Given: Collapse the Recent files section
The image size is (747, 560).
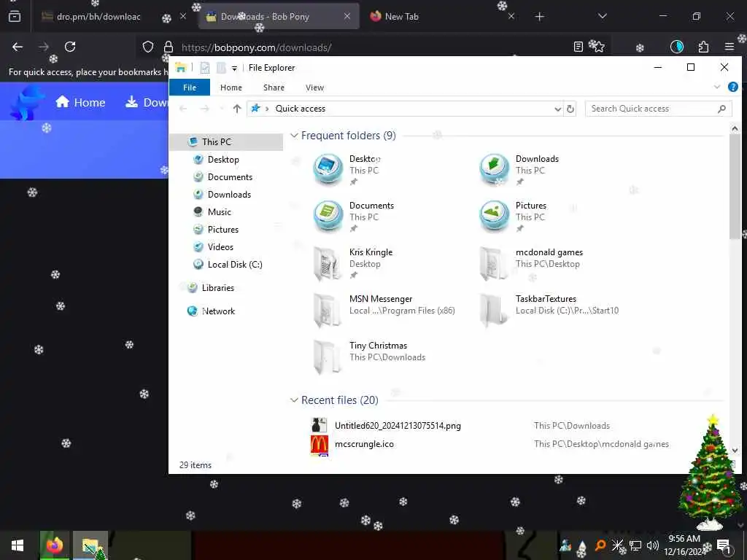Looking at the screenshot, I should pyautogui.click(x=295, y=400).
